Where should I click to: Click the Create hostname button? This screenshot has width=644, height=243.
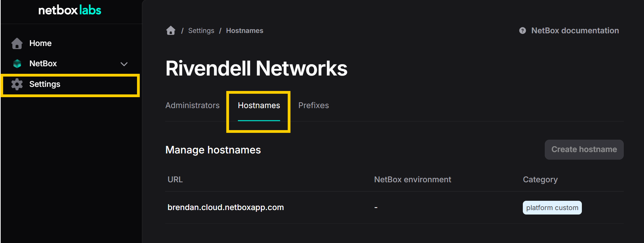[584, 150]
